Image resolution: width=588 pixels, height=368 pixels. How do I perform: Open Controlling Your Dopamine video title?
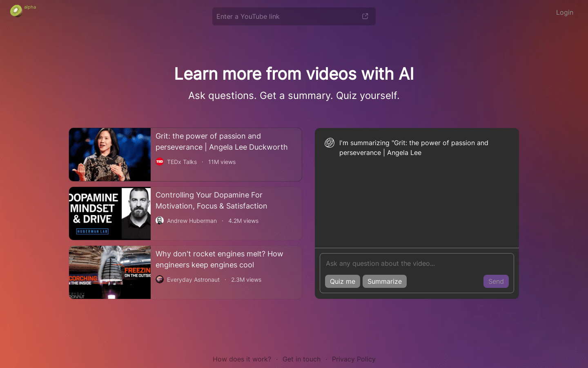coord(211,200)
